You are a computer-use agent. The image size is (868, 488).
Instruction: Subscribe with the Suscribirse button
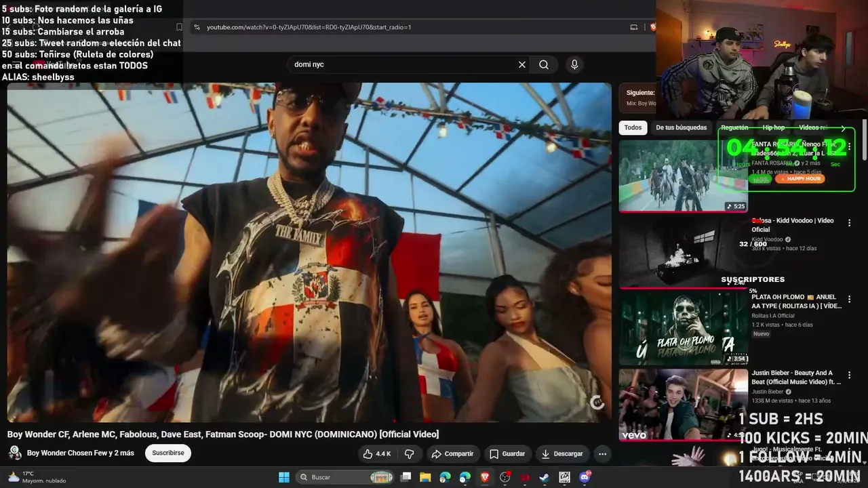coord(168,453)
